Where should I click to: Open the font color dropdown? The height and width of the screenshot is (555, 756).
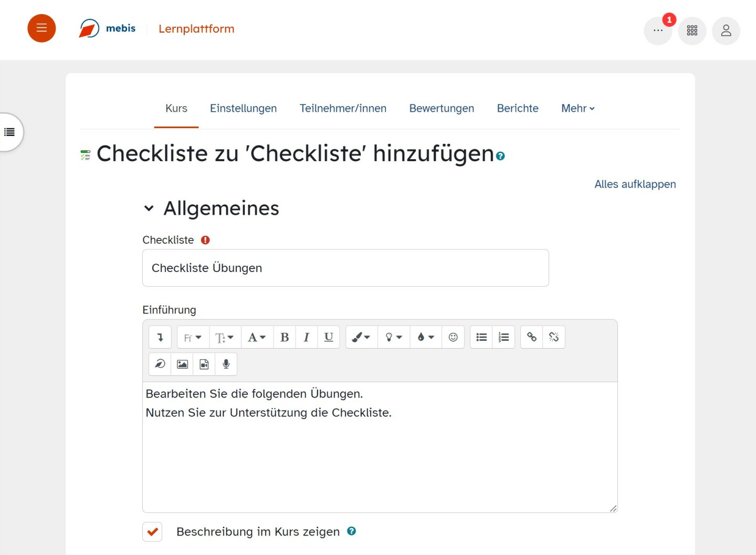pyautogui.click(x=257, y=337)
